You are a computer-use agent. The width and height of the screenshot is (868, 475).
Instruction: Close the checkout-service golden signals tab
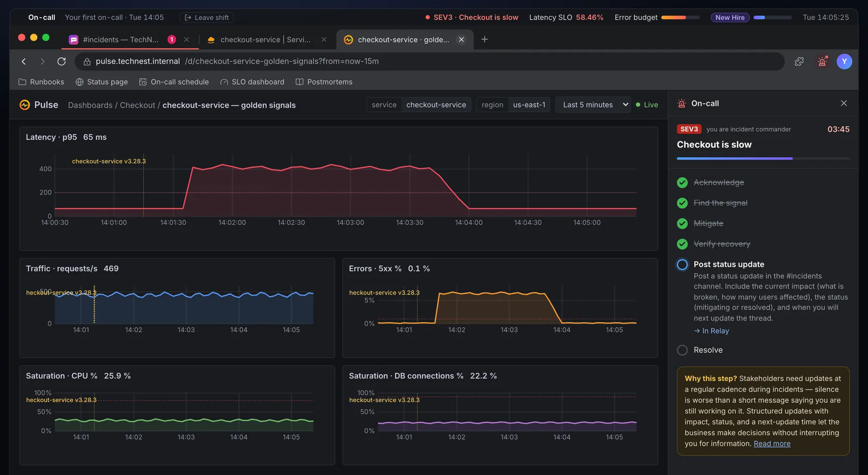(461, 40)
